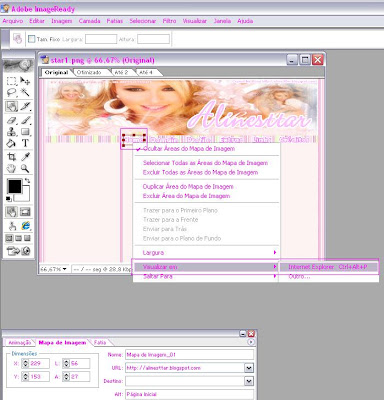Select the Type tool
This screenshot has height=400, width=384.
[x=25, y=143]
